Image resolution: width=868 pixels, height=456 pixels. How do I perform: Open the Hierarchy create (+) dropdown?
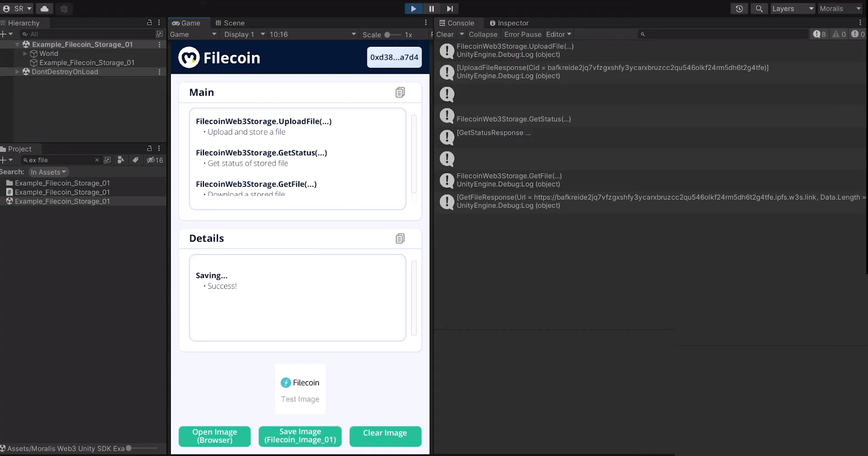pyautogui.click(x=7, y=34)
